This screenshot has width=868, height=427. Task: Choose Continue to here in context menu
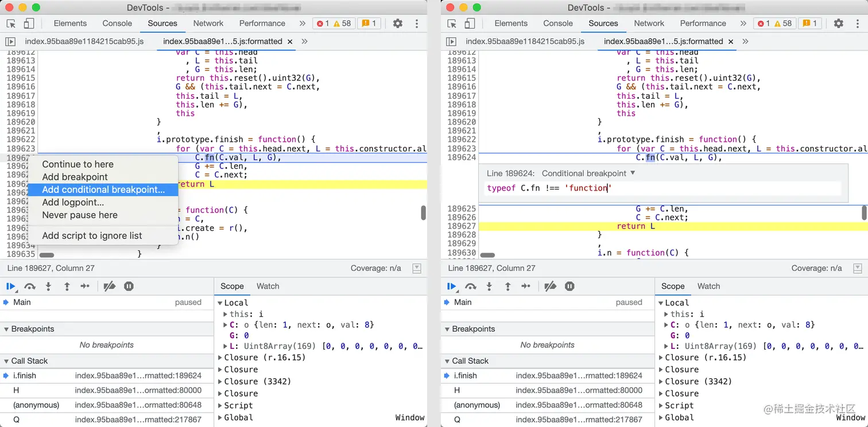pos(103,164)
